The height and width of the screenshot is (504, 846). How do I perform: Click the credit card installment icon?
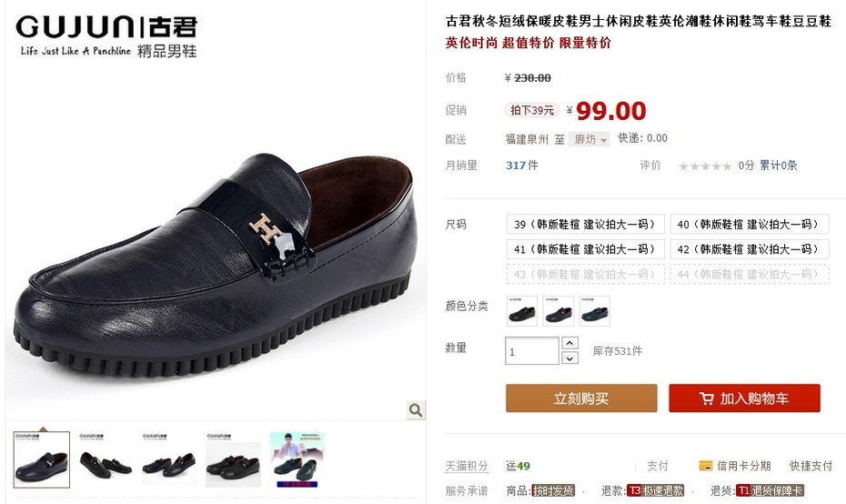coord(706,466)
